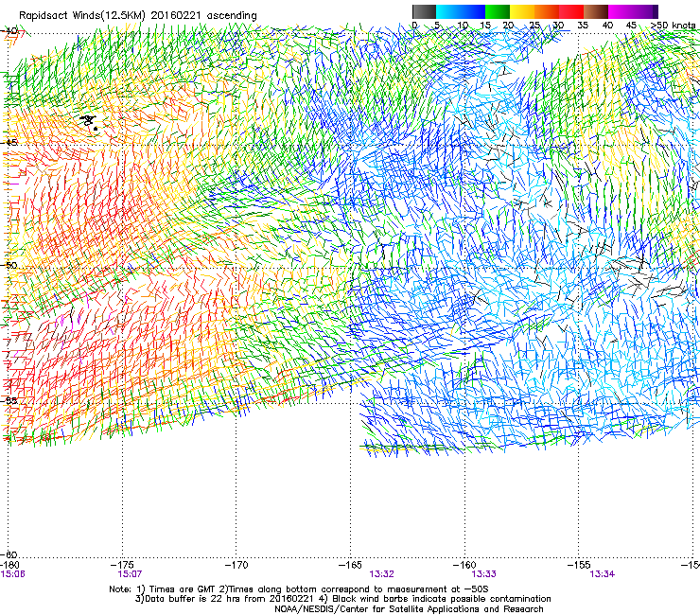This screenshot has height=615, width=700.
Task: Click the '-155' longitude axis label
Action: pyautogui.click(x=579, y=565)
